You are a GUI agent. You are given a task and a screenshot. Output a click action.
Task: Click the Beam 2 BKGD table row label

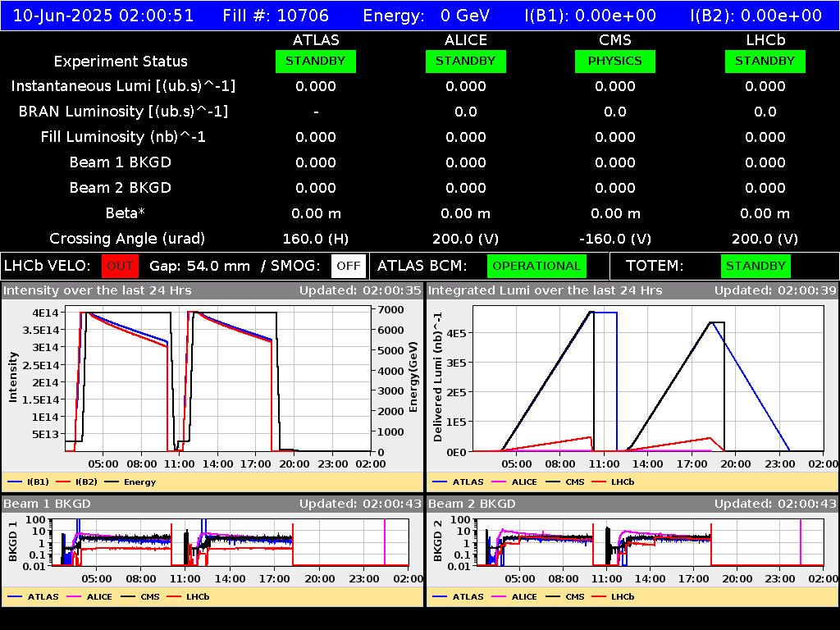click(121, 188)
